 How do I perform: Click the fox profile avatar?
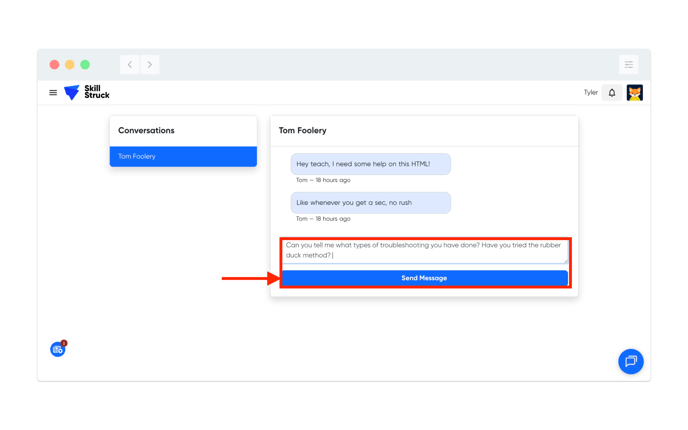coord(634,93)
